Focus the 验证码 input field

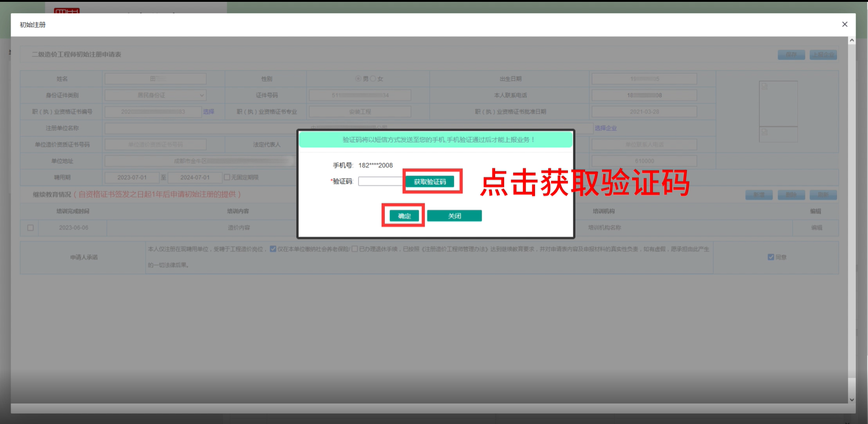380,181
